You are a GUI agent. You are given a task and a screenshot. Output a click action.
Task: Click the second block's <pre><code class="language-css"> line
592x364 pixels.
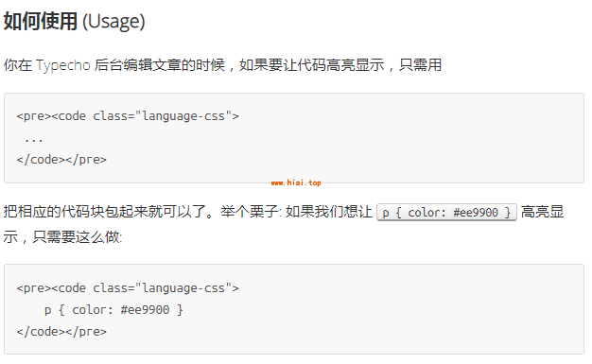[x=128, y=288]
